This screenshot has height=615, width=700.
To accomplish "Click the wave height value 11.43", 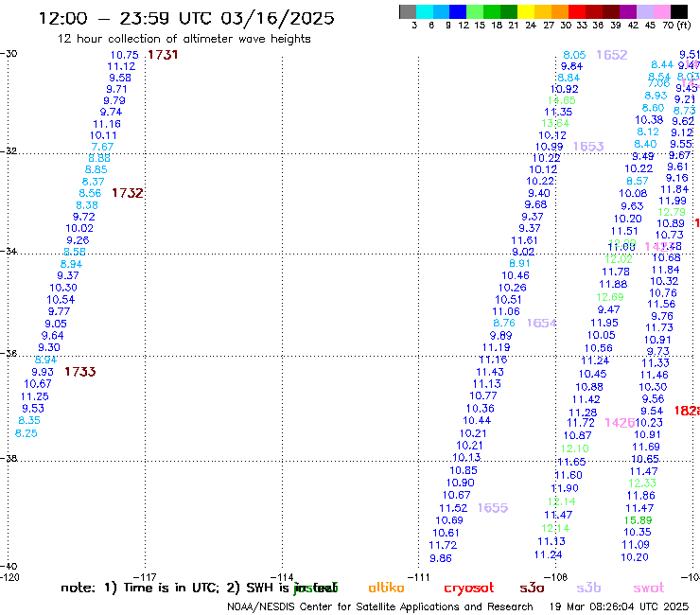I will (490, 372).
